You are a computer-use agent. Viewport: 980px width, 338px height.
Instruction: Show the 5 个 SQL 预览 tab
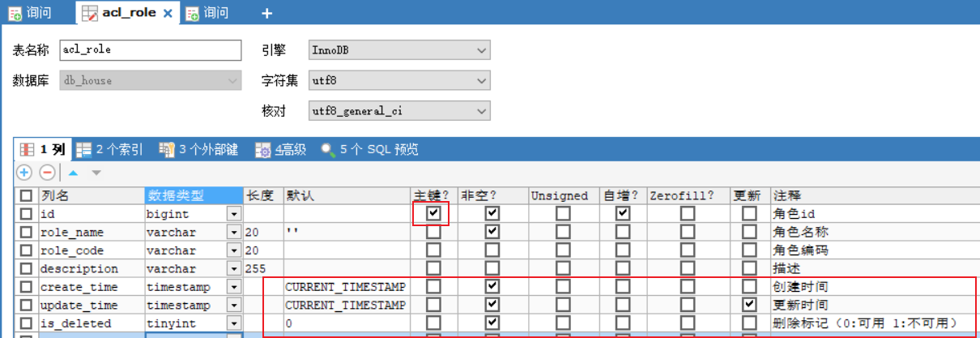tap(371, 149)
